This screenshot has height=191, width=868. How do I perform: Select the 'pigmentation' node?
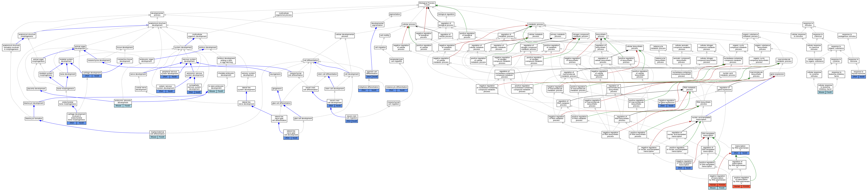395,14
